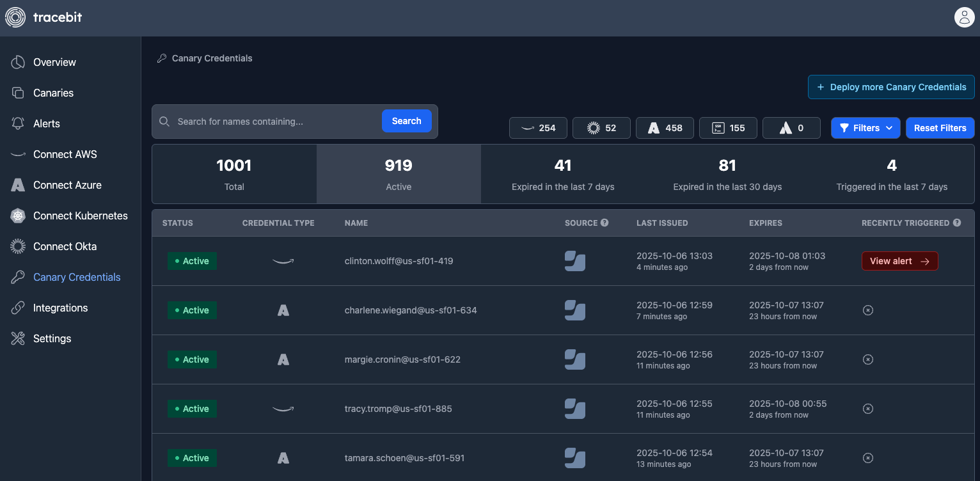
Task: Open Connect Kubernetes page
Action: 80,216
